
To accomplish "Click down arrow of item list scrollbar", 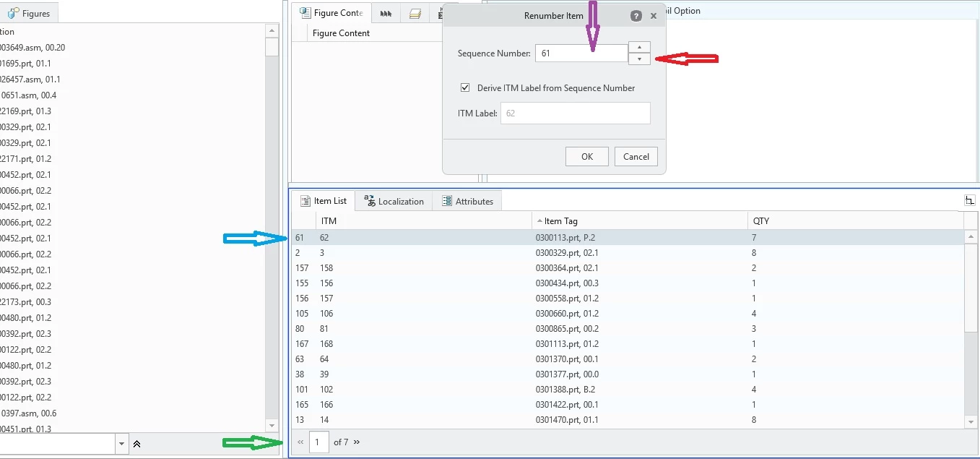I will click(971, 421).
